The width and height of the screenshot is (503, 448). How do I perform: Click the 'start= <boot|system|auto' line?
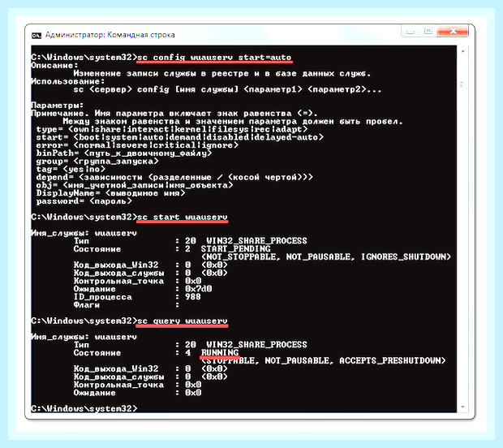tap(180, 137)
